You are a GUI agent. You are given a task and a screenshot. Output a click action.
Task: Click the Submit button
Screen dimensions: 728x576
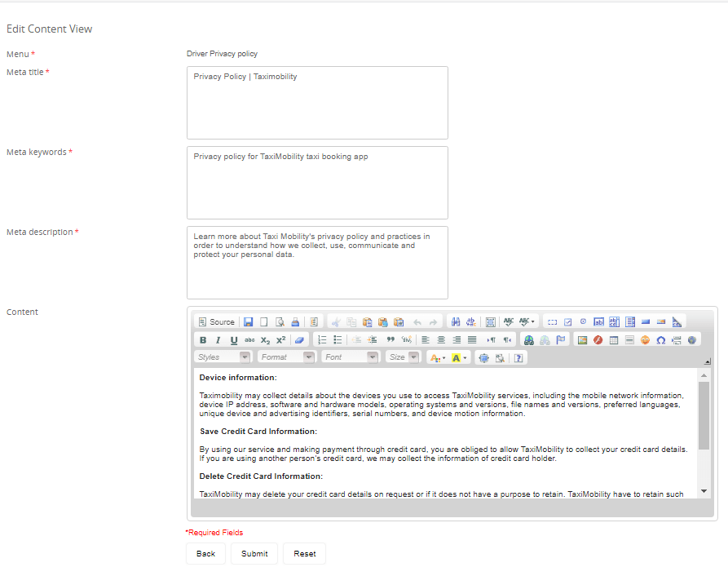254,554
